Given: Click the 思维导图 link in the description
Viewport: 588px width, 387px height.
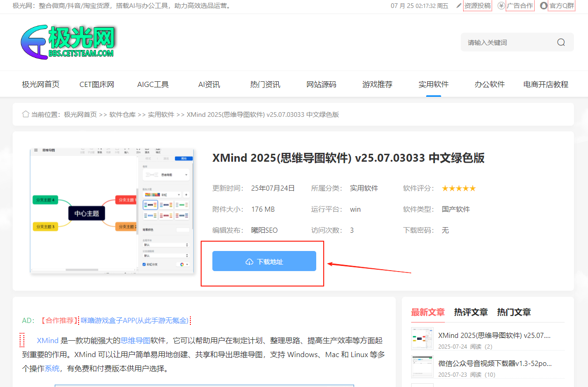Looking at the screenshot, I should 136,341.
